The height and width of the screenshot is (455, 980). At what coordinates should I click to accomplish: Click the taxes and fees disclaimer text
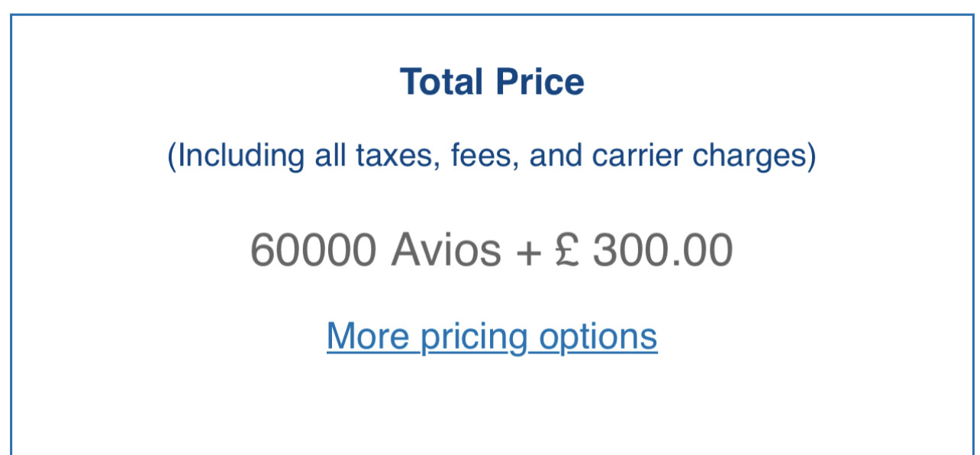[x=492, y=156]
